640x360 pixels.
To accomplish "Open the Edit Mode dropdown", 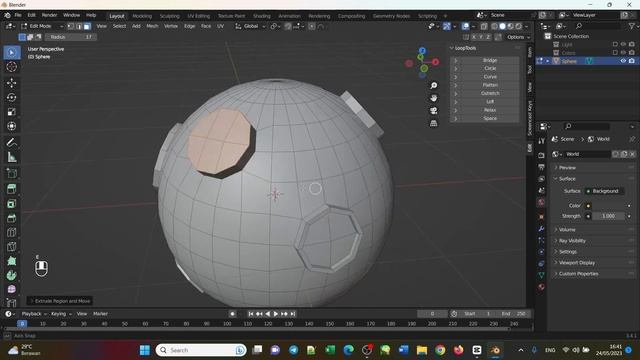I will (42, 26).
